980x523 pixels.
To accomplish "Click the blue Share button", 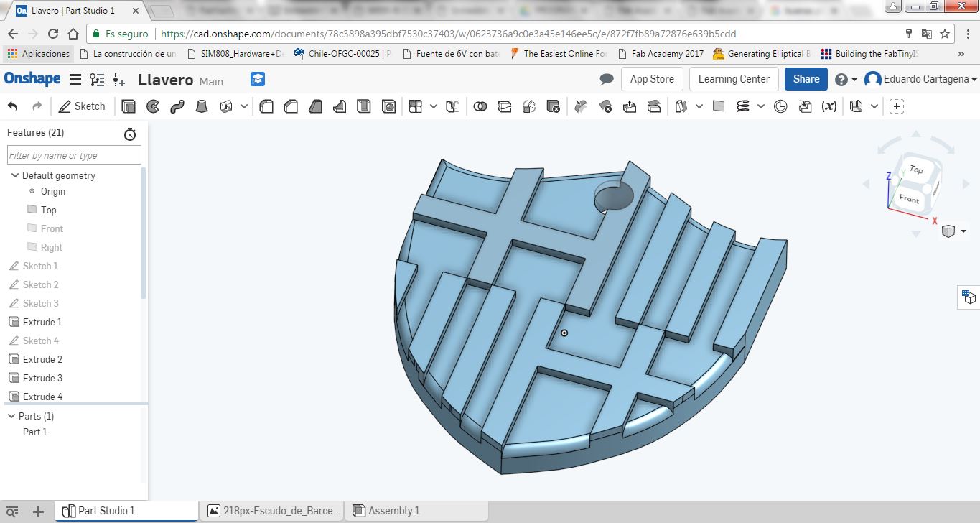I will click(806, 79).
